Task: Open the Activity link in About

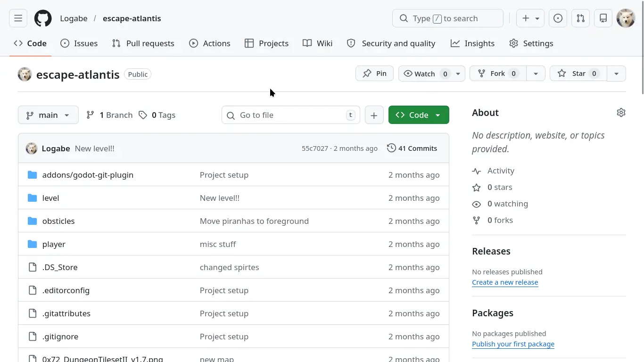Action: 501,171
